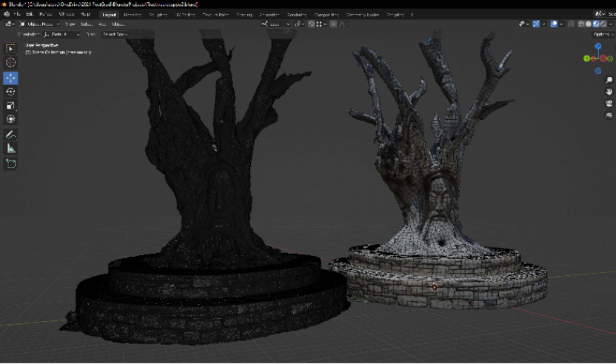Toggle snapping magnet icon

click(x=312, y=24)
